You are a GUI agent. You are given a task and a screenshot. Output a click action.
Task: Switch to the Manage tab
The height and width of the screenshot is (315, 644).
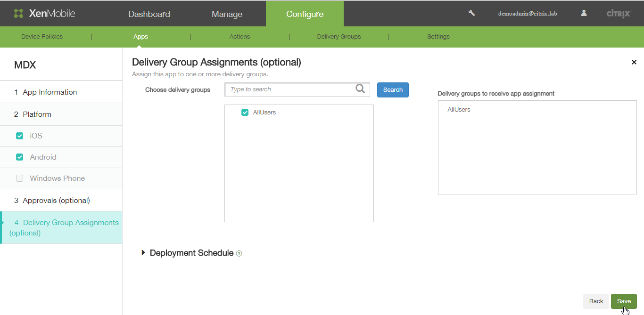[x=227, y=14]
